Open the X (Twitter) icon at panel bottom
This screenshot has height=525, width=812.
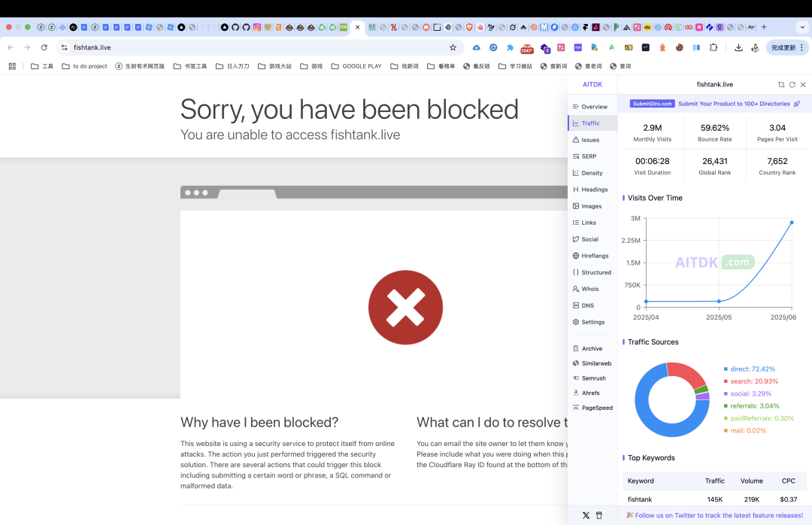586,516
